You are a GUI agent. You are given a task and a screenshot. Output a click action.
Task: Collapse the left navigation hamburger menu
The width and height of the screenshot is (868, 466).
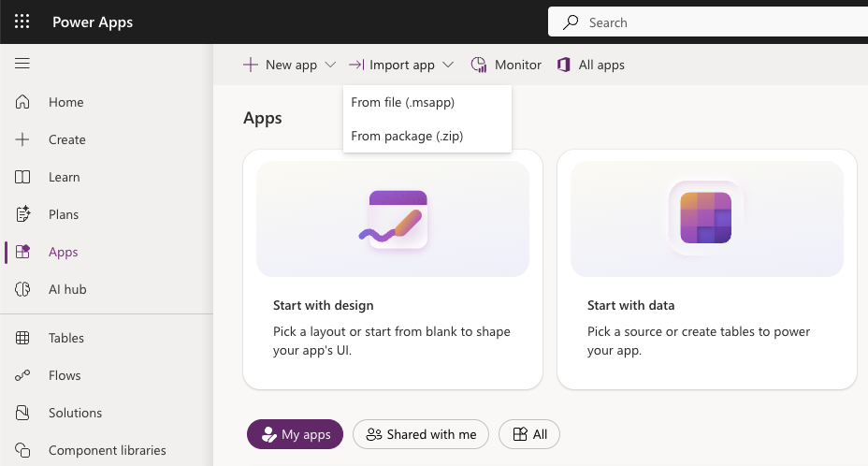click(x=22, y=64)
